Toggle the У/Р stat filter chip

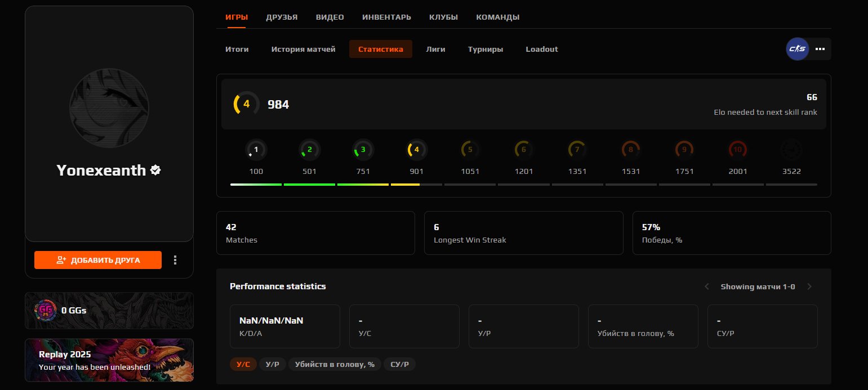tap(273, 364)
